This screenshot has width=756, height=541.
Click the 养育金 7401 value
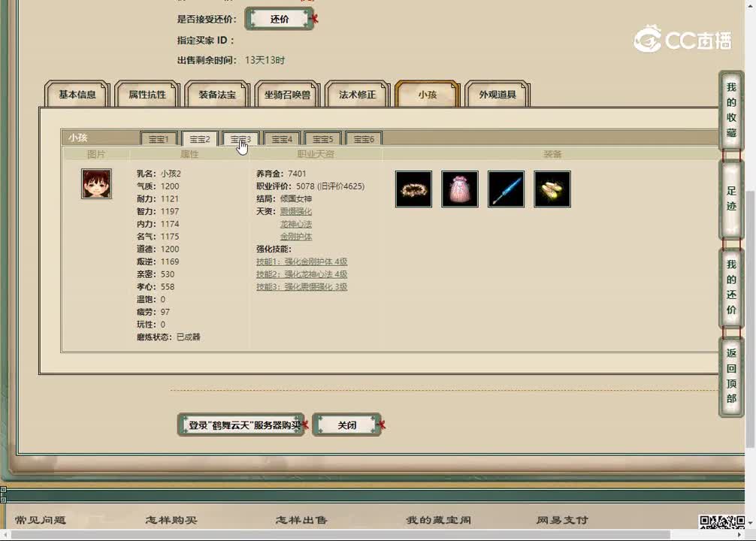point(281,174)
